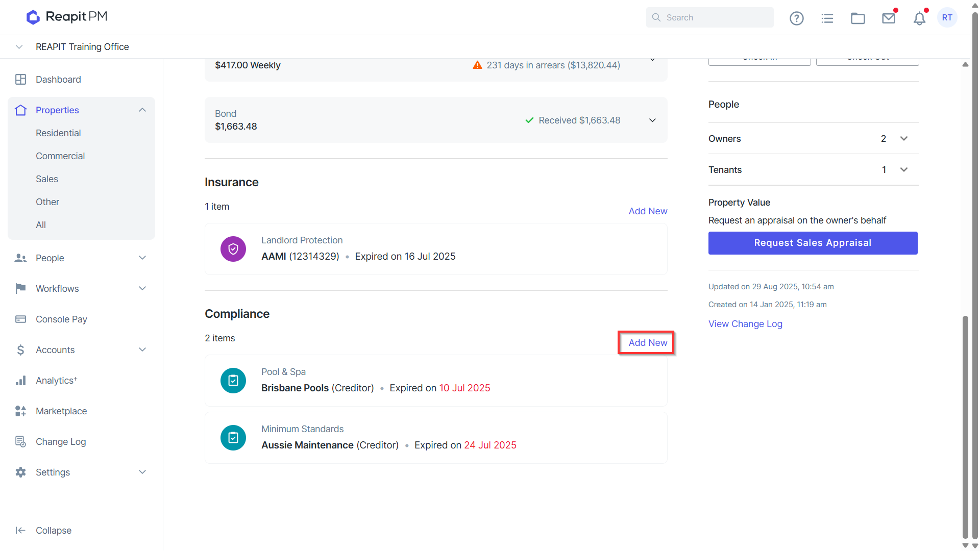980x551 pixels.
Task: Click the Reapit PM logo
Action: [67, 17]
